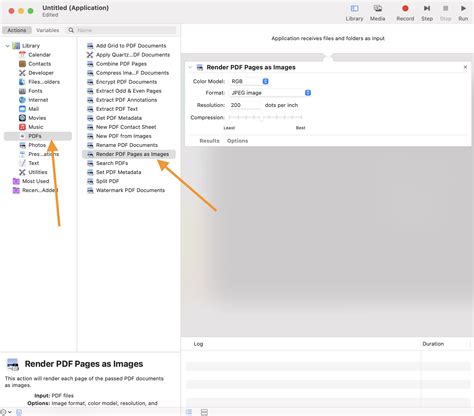Viewport: 474px width, 416px height.
Task: Remove the Render PDF Pages action
Action: [x=465, y=67]
